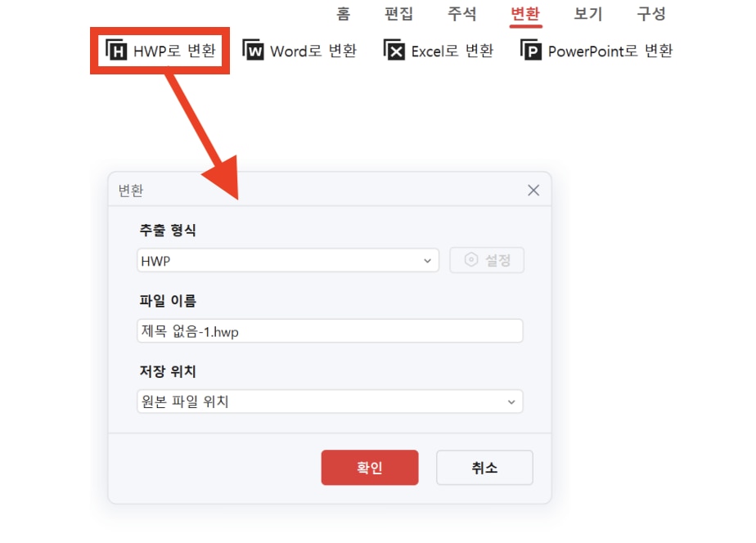The image size is (756, 543).
Task: Open the 홈 tab
Action: click(x=344, y=13)
